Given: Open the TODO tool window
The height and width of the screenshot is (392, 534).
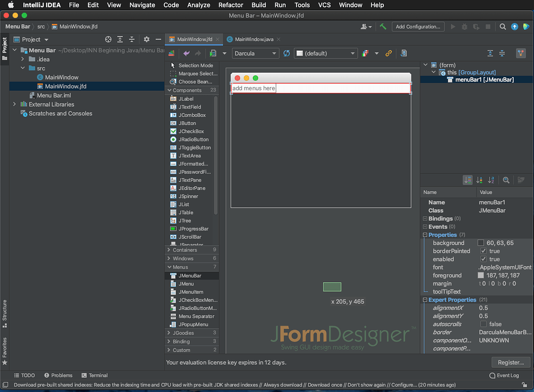Looking at the screenshot, I should point(25,375).
